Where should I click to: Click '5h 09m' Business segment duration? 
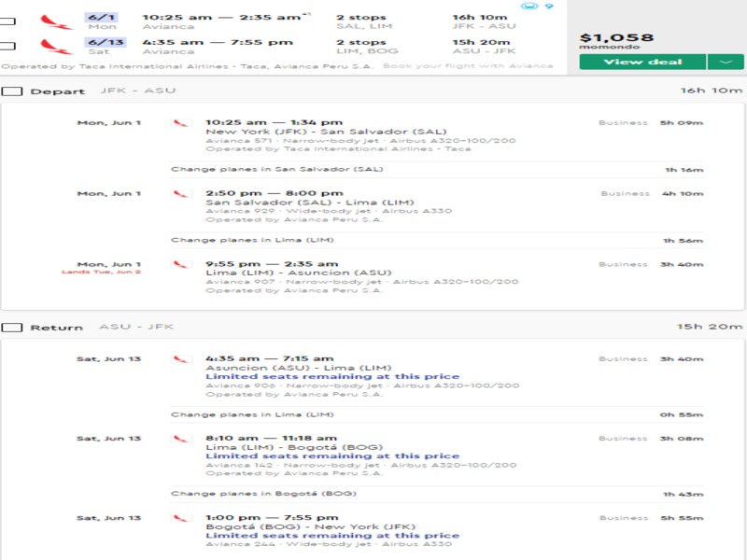click(682, 123)
